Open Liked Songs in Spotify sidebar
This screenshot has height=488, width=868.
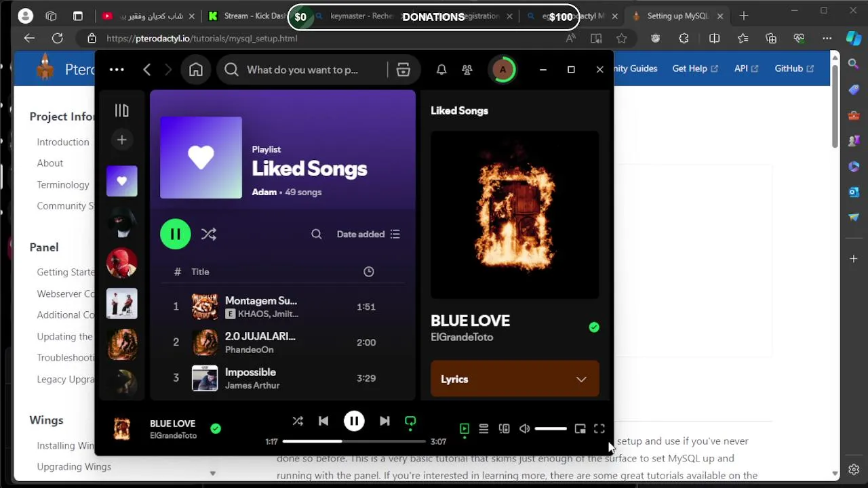[121, 181]
